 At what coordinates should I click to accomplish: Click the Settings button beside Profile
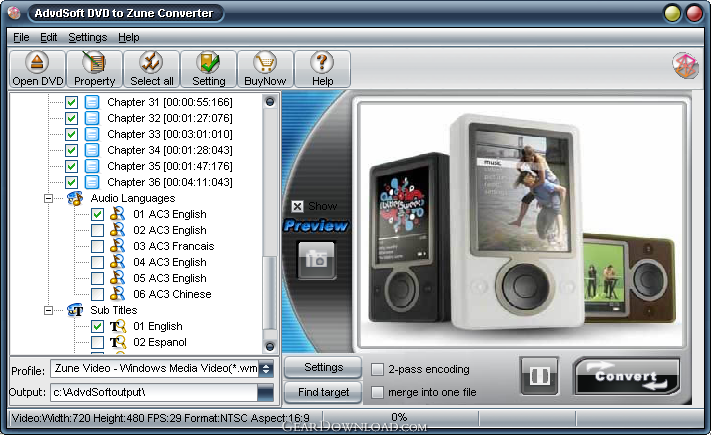[x=323, y=367]
